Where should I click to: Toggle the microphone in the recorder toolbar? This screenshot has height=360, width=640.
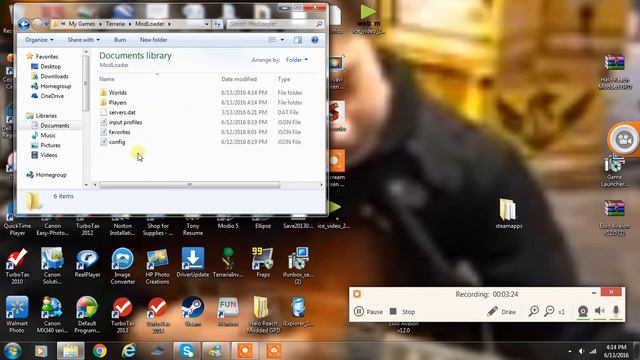[x=616, y=311]
